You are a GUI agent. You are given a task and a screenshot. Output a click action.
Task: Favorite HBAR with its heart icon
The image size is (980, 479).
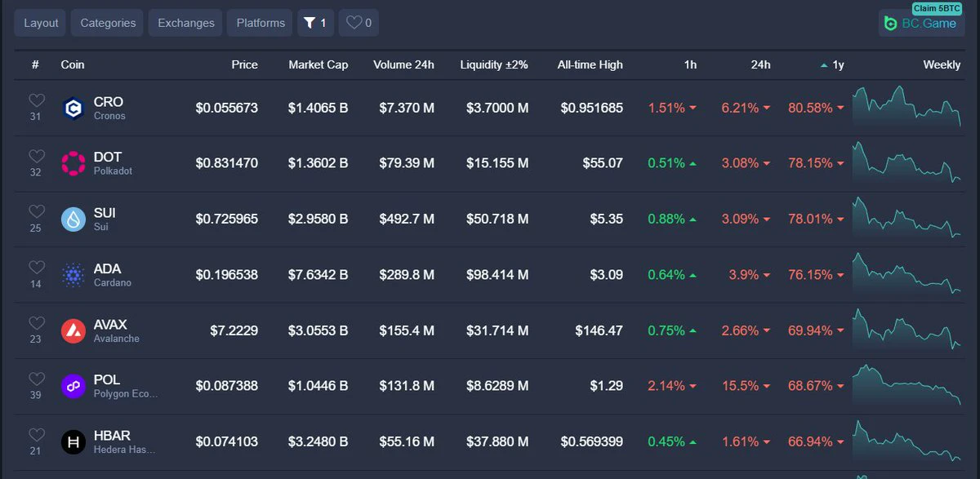click(x=36, y=435)
